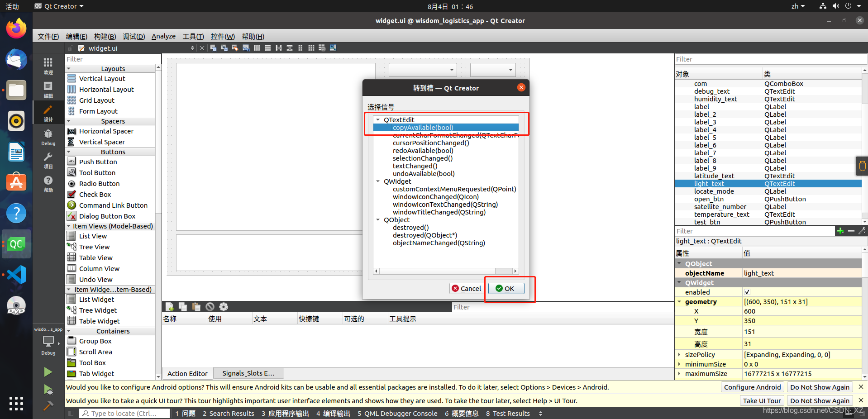
Task: Apply vertical layout from the designer toolbar
Action: pyautogui.click(x=267, y=48)
